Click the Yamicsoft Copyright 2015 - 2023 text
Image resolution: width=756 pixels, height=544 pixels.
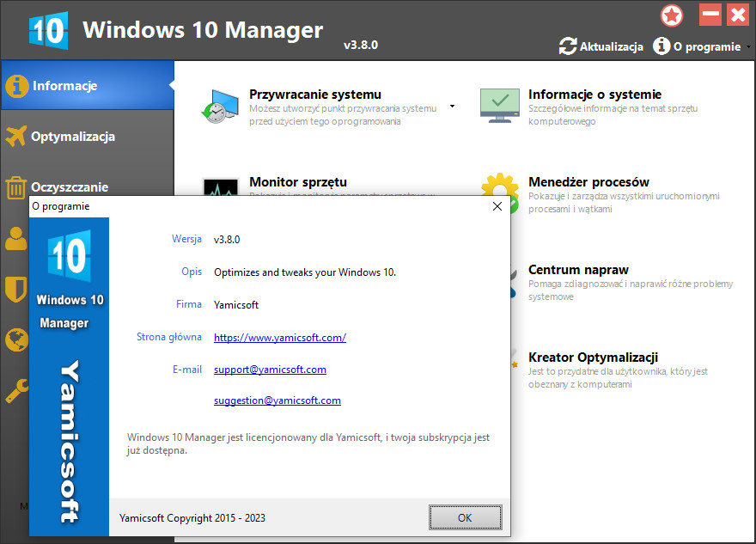[192, 518]
